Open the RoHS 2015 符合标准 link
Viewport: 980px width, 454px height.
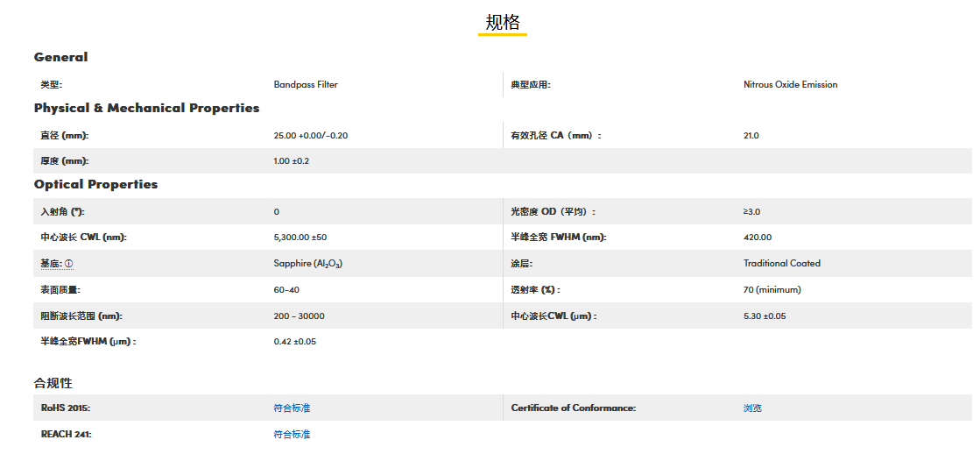[x=292, y=408]
